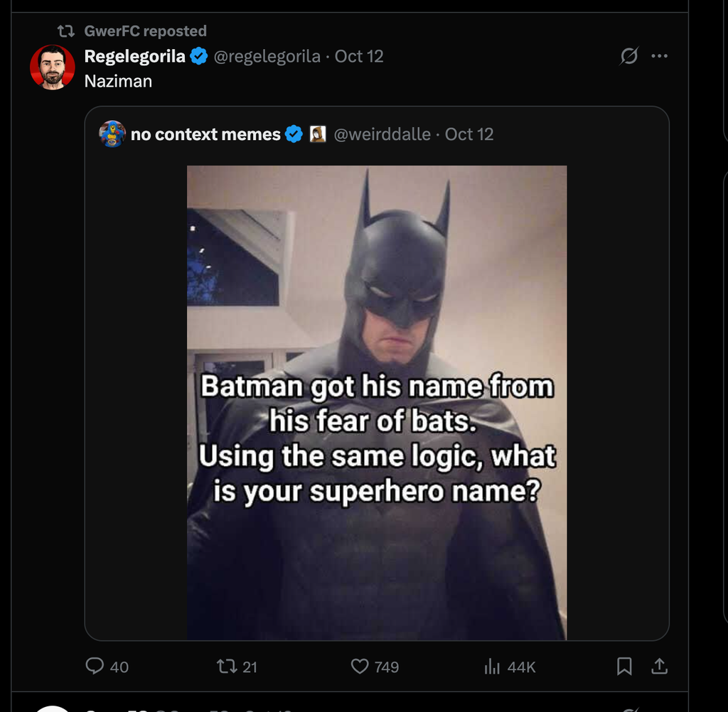Image resolution: width=728 pixels, height=712 pixels.
Task: Bookmark the Regelegorila post
Action: pyautogui.click(x=624, y=666)
